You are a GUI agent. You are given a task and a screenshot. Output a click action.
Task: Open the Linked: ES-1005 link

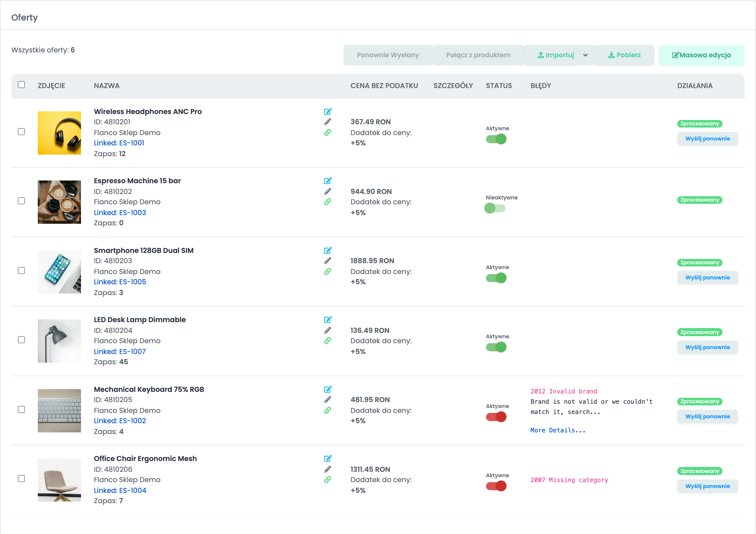(x=120, y=282)
